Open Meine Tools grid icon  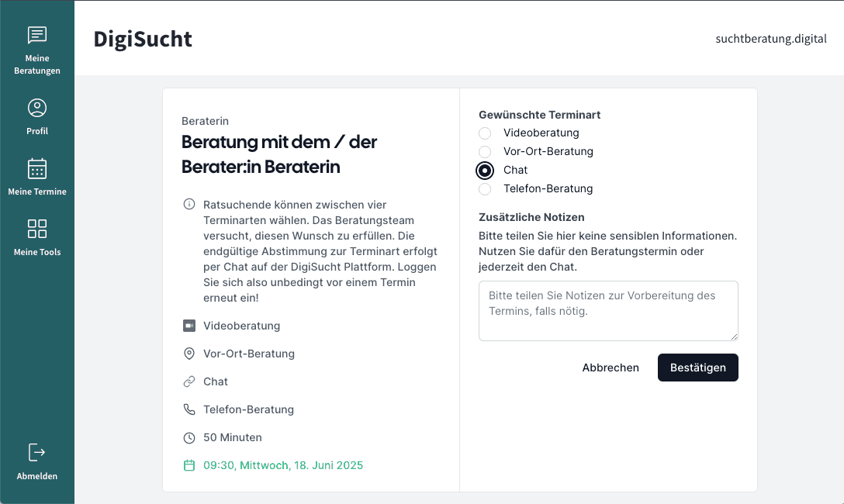tap(37, 229)
